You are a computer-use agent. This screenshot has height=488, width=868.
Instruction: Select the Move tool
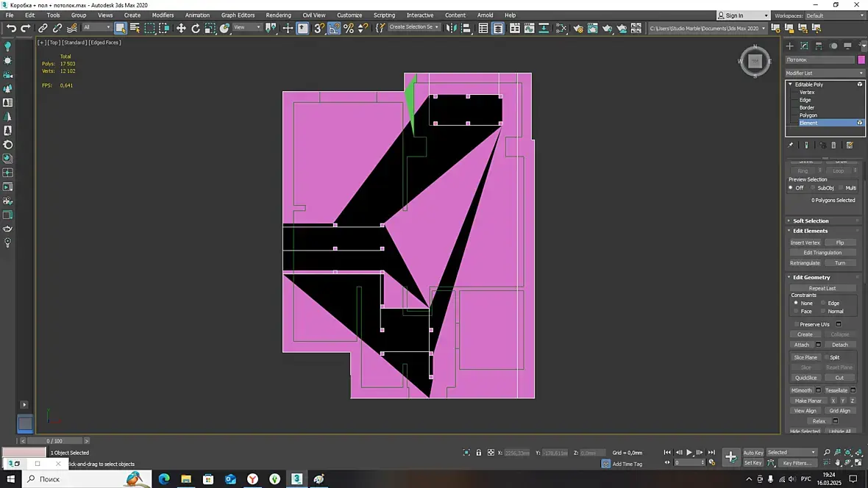pos(181,28)
